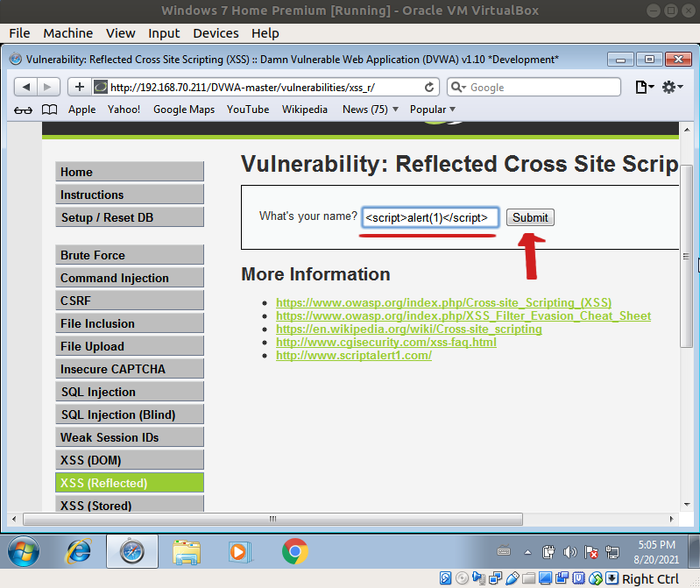
Task: Click the VirtualBox hard disk activity icon
Action: [445, 578]
